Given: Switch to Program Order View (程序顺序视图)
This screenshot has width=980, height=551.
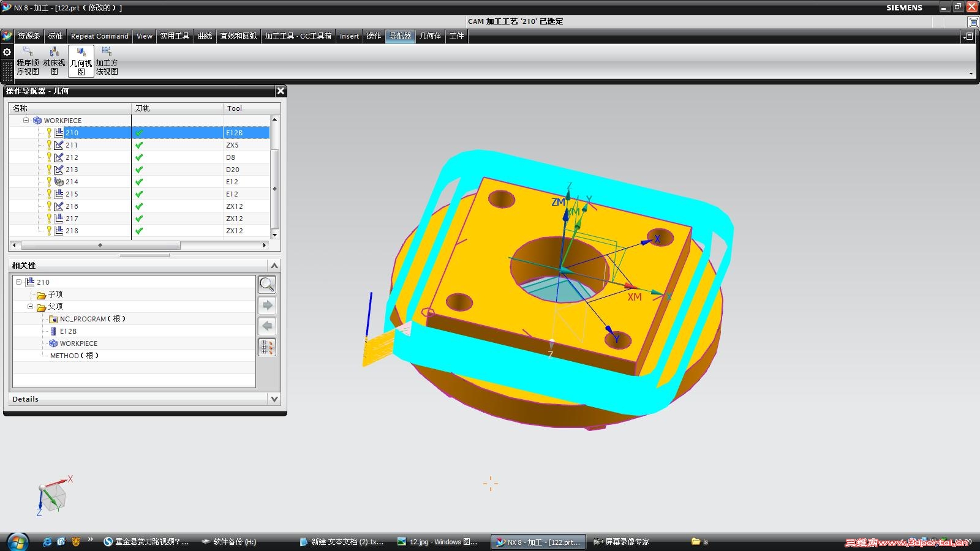Looking at the screenshot, I should (28, 61).
